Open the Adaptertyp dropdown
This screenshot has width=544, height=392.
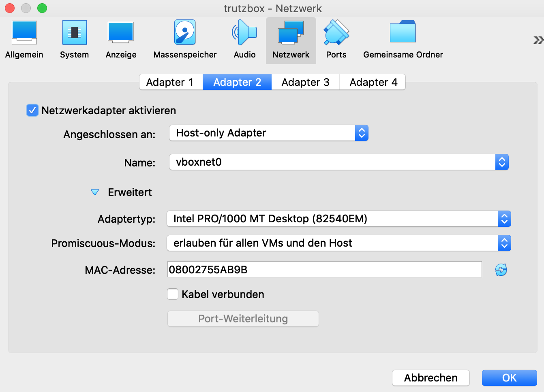tap(338, 219)
